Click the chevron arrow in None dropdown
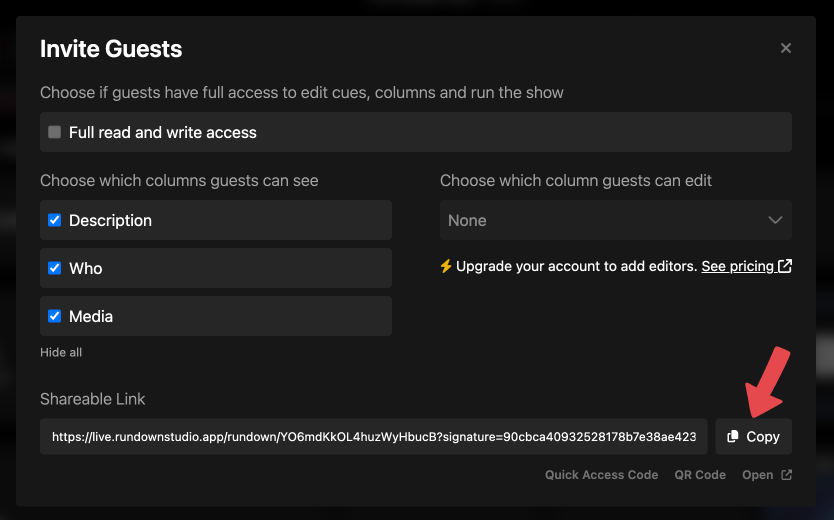Image resolution: width=834 pixels, height=520 pixels. click(775, 220)
